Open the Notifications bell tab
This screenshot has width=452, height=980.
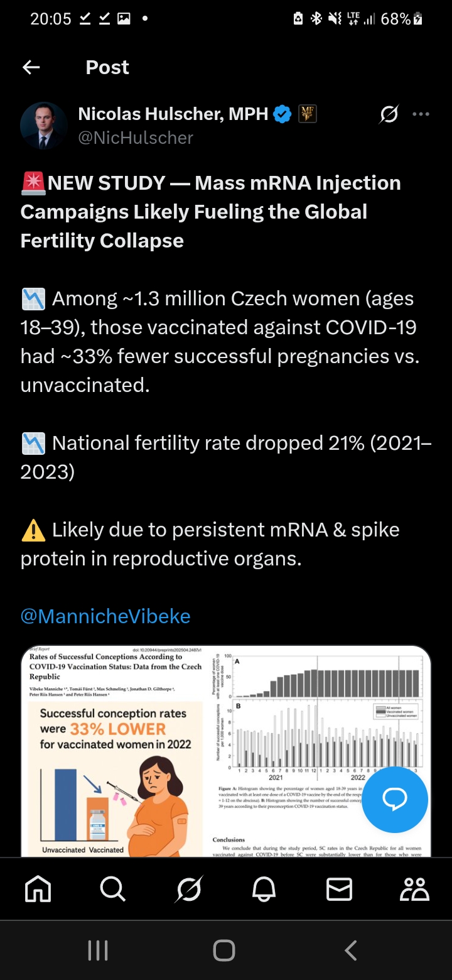click(x=264, y=889)
